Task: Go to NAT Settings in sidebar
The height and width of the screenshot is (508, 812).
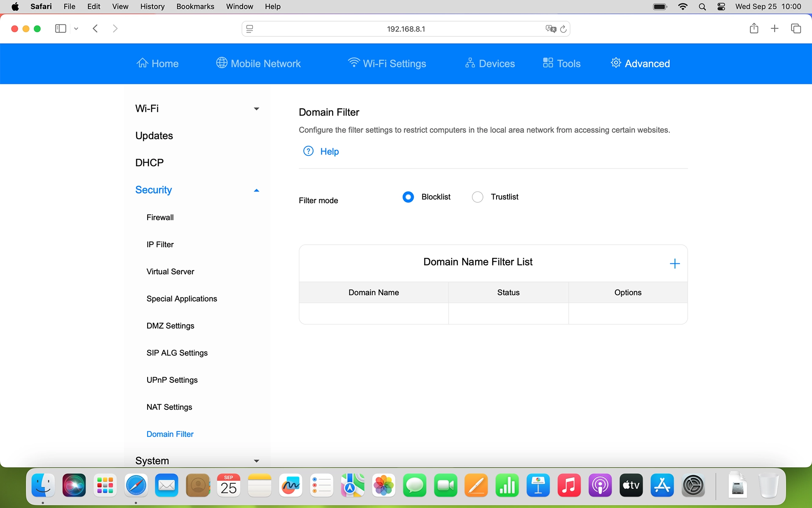Action: tap(169, 407)
